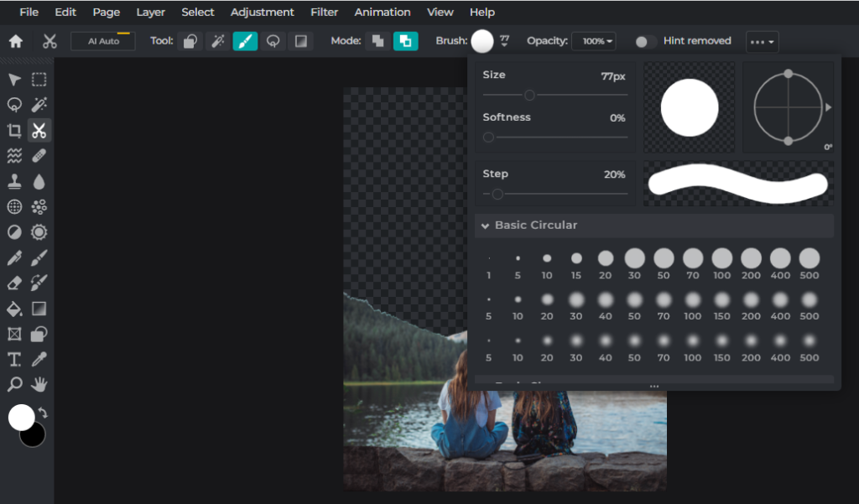Viewport: 859px width, 504px height.
Task: Switch Mode to the subtract option
Action: (405, 40)
